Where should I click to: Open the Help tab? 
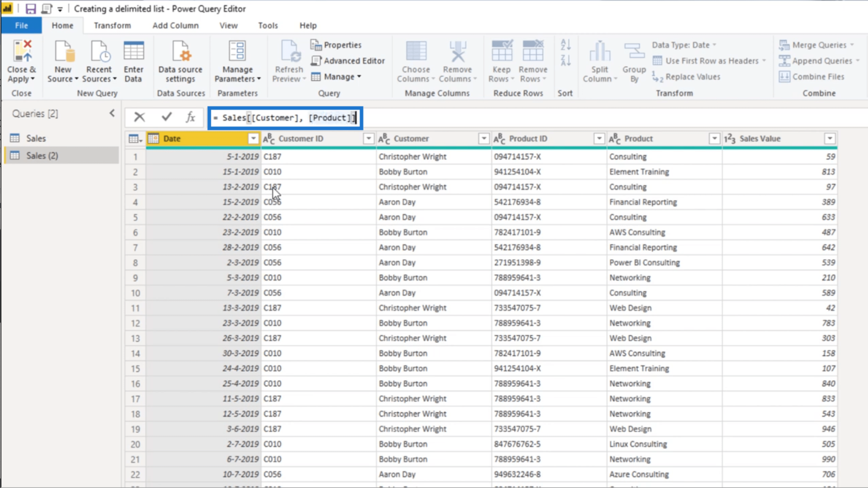[x=308, y=25]
